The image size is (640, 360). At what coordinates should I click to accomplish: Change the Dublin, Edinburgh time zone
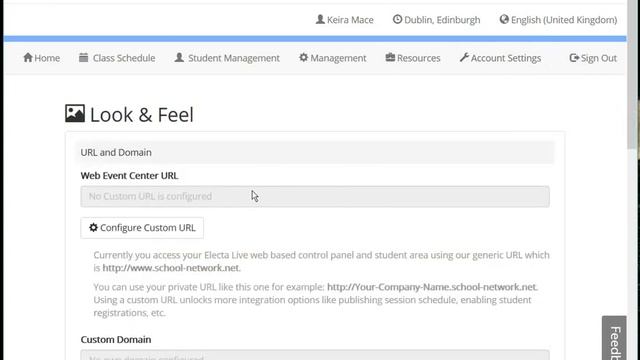[436, 20]
